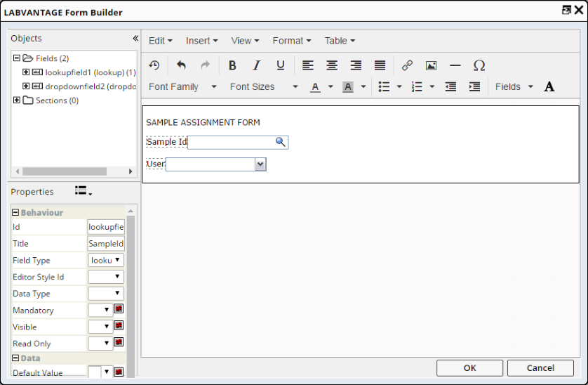Insert a numbered list
The height and width of the screenshot is (385, 588).
coord(417,87)
